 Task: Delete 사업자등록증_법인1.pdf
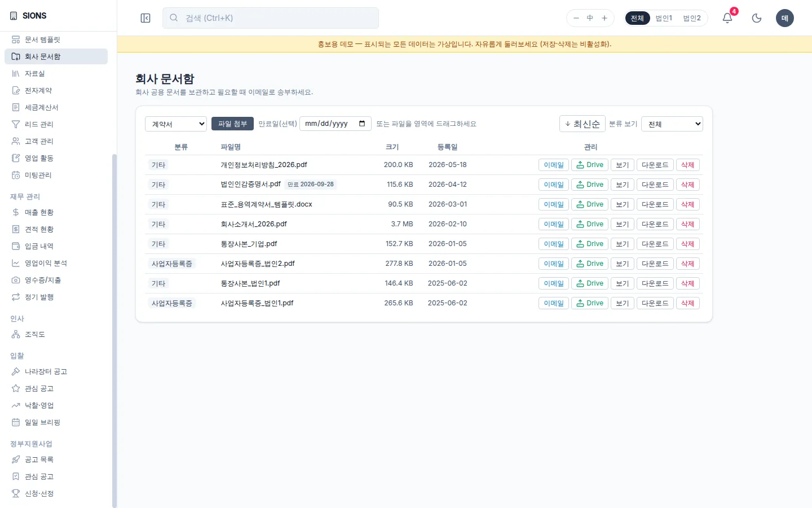point(687,303)
